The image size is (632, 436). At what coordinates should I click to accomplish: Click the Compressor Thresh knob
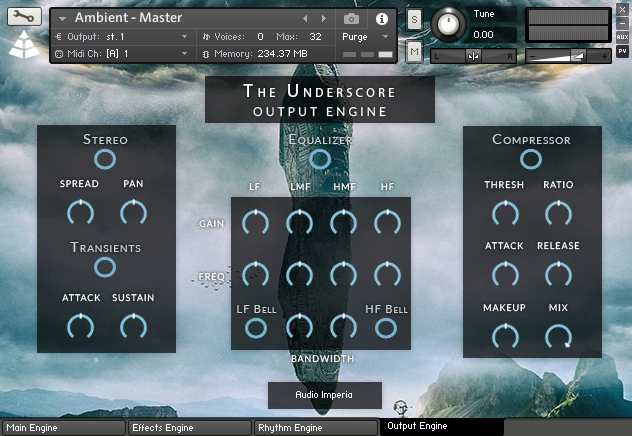point(505,213)
